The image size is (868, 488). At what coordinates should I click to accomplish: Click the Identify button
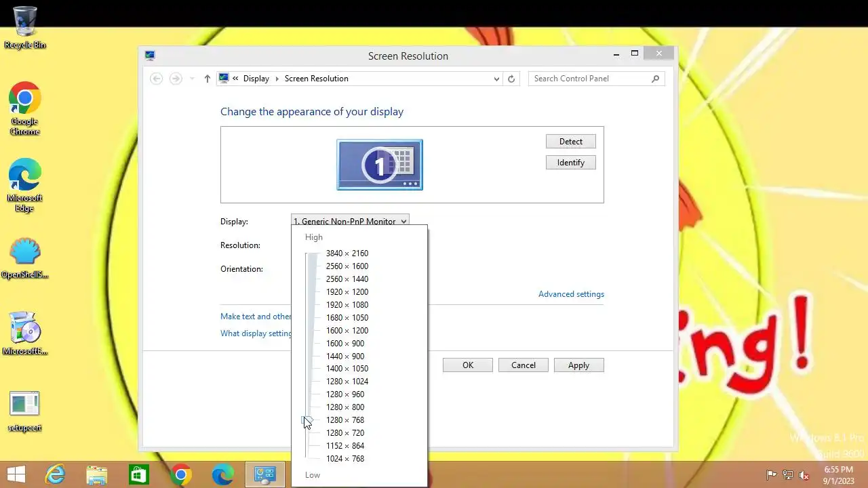coord(571,163)
